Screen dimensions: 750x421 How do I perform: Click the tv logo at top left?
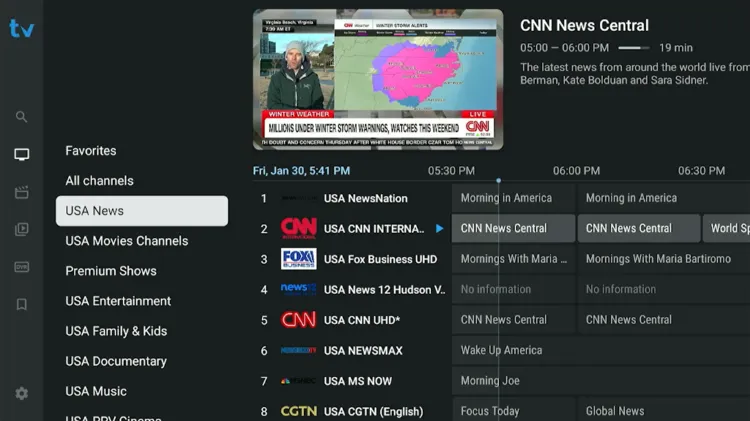(22, 29)
